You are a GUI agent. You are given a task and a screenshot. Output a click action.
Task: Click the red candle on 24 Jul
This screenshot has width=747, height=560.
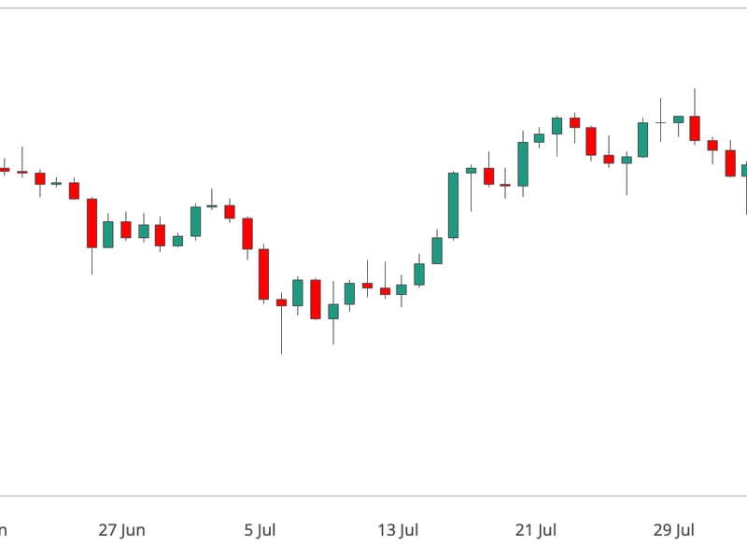(591, 141)
